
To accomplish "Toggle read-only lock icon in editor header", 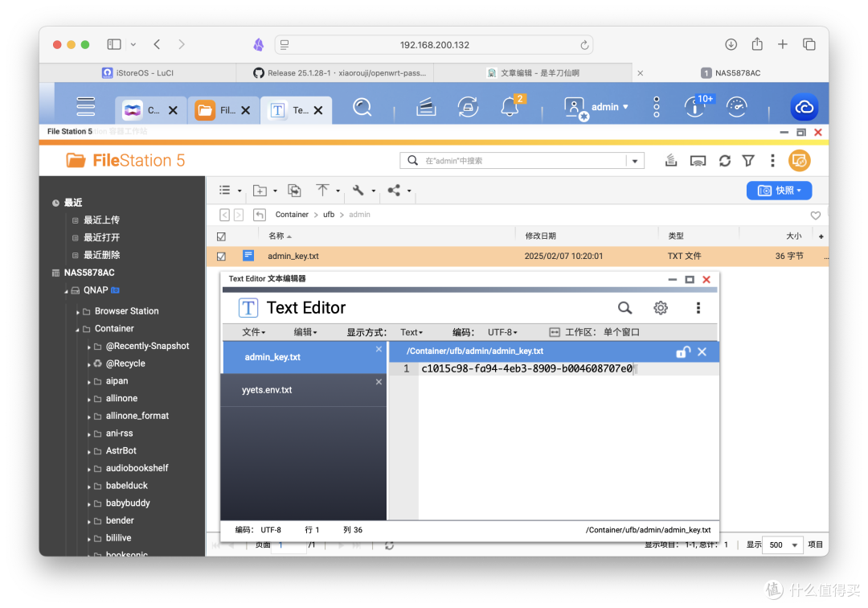I will pyautogui.click(x=683, y=351).
